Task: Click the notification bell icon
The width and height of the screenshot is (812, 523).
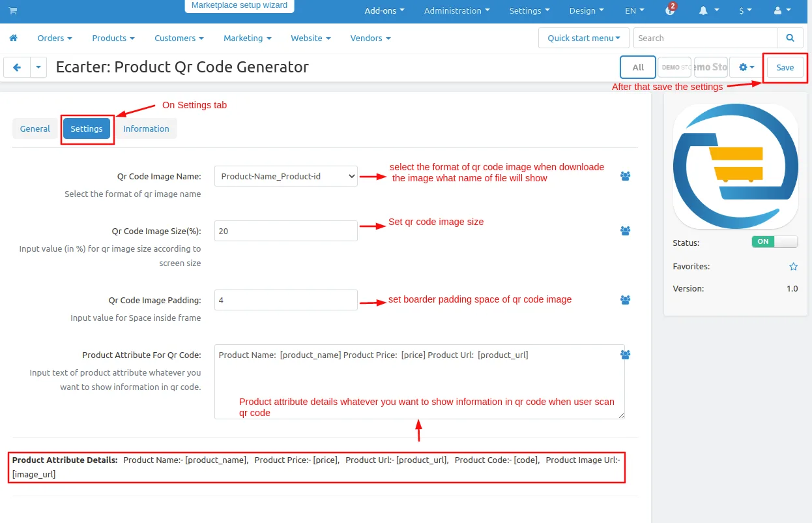Action: (707, 11)
